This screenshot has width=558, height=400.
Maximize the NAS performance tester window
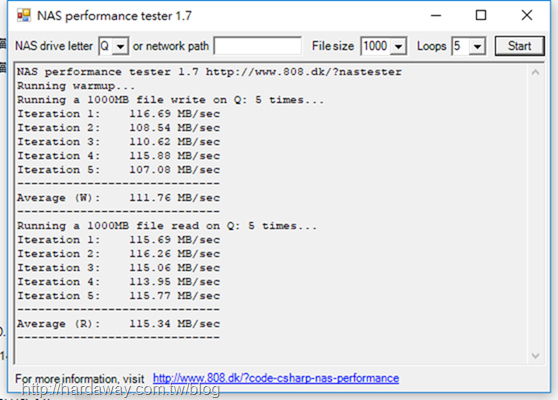(481, 15)
